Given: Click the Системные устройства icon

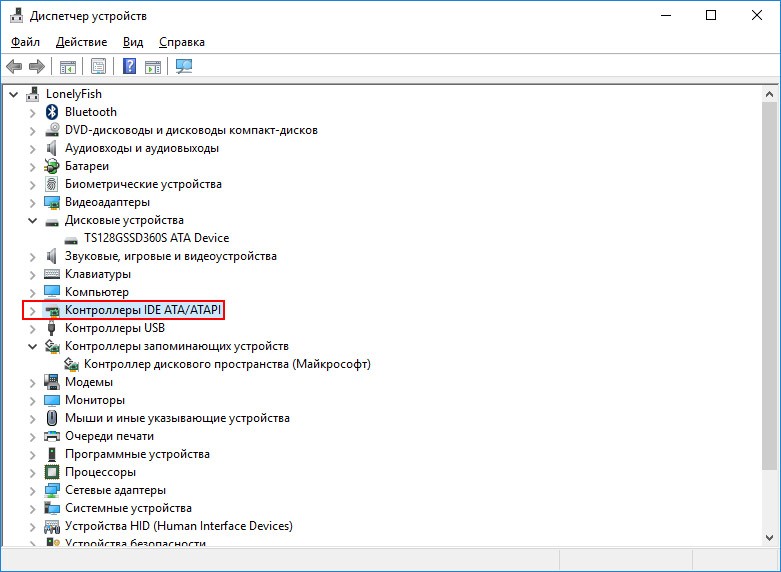Looking at the screenshot, I should tap(52, 508).
